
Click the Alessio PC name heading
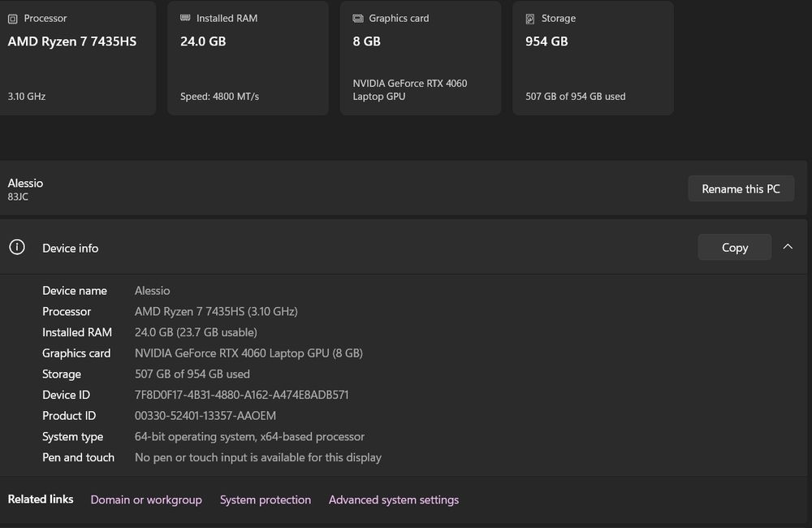25,183
